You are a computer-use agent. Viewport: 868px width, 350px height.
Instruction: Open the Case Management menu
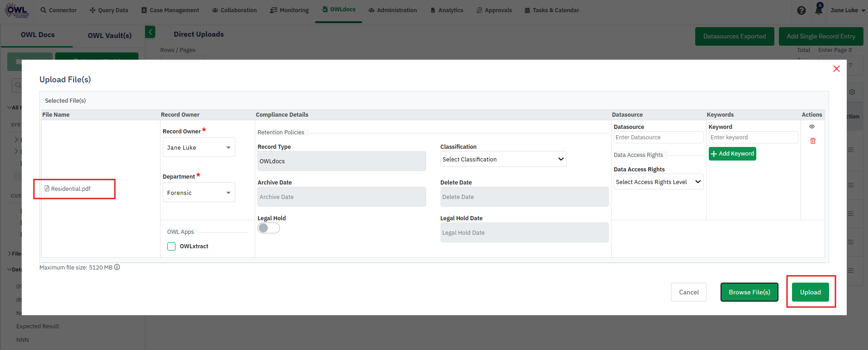coord(170,10)
